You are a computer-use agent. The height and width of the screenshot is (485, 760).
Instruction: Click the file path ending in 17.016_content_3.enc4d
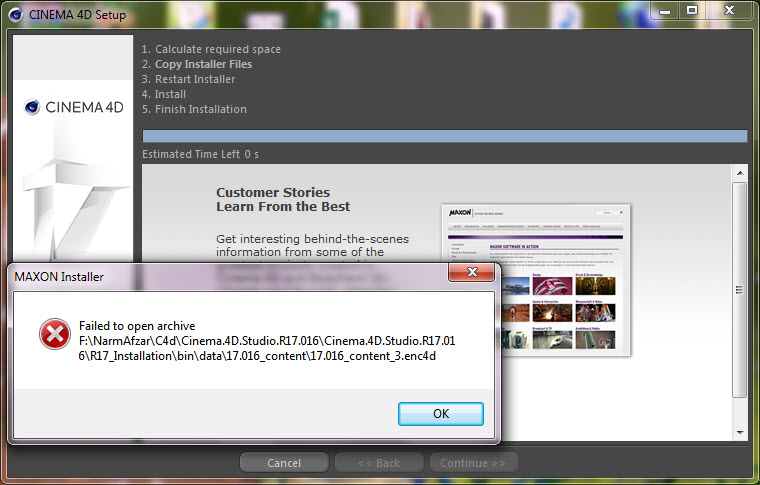coord(267,348)
